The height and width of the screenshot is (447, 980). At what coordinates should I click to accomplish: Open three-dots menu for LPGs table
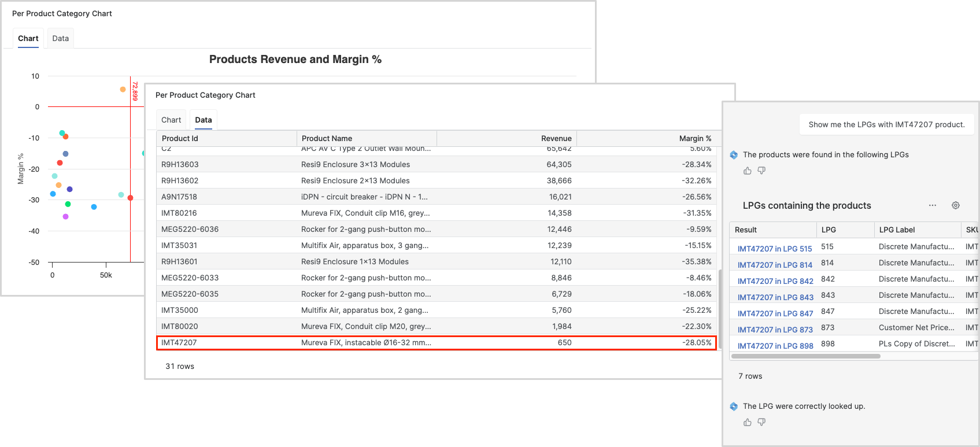click(x=933, y=205)
